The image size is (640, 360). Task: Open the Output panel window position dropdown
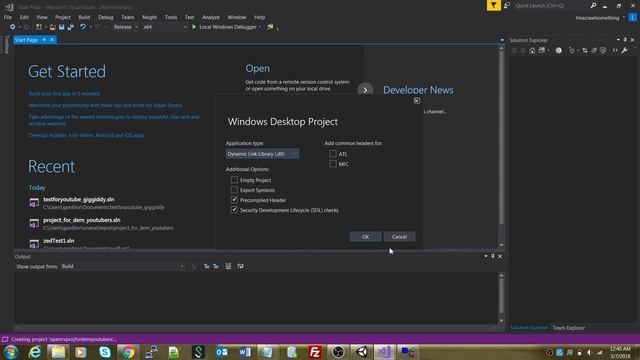coord(486,256)
